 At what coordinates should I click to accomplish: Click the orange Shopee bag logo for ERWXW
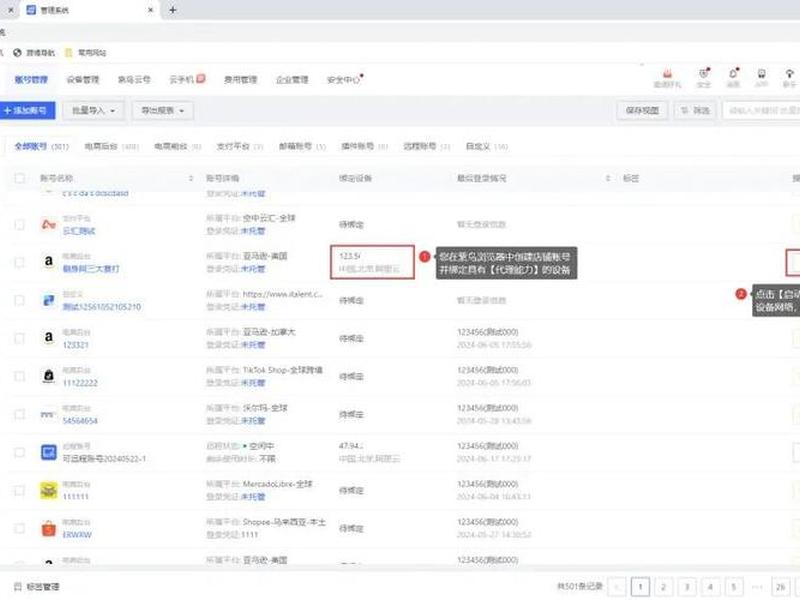point(48,528)
